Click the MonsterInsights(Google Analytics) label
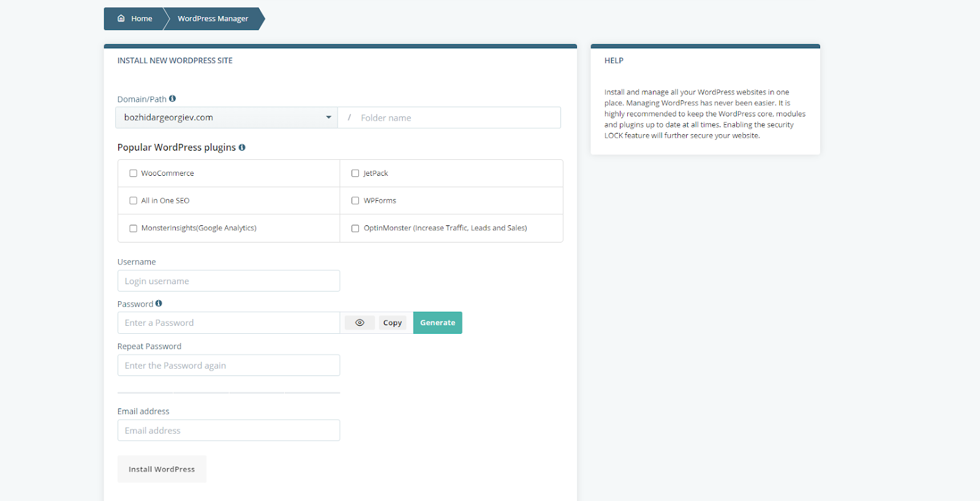980x501 pixels. tap(198, 228)
